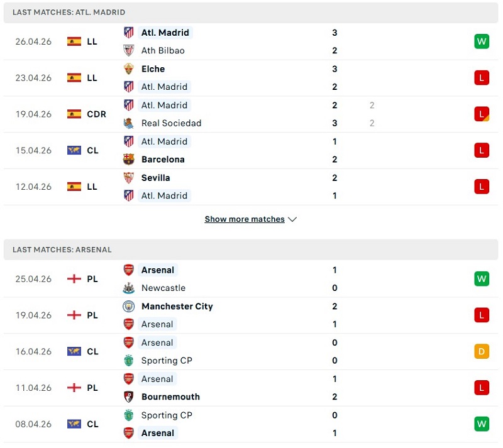Click the England flag for 25.04.26 match

[74, 279]
